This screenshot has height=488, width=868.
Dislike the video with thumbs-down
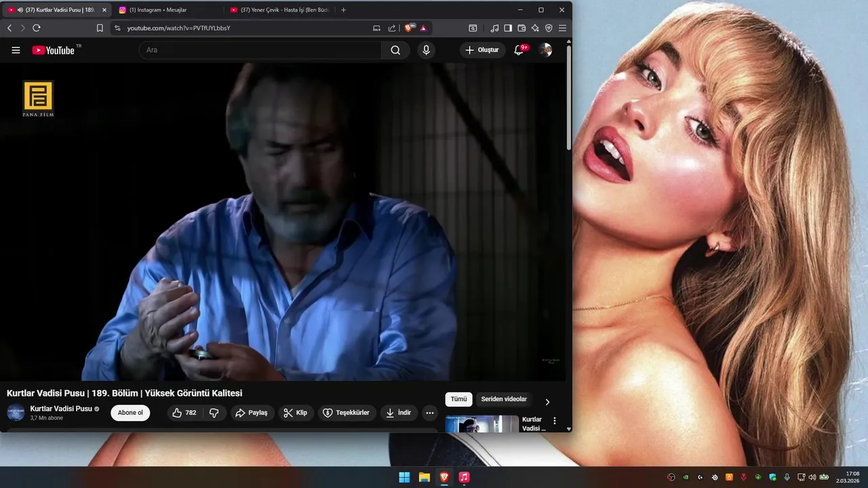coord(214,413)
